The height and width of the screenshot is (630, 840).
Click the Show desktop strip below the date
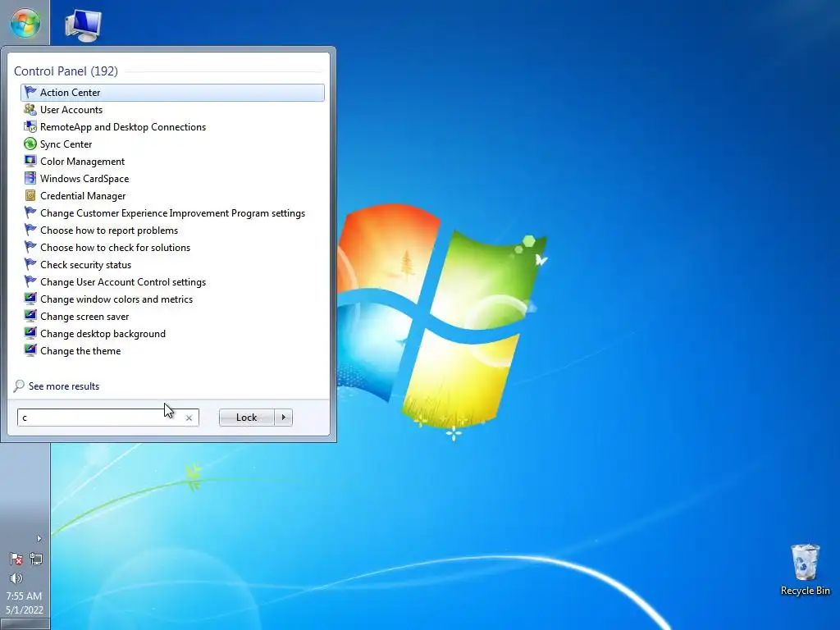(25, 624)
